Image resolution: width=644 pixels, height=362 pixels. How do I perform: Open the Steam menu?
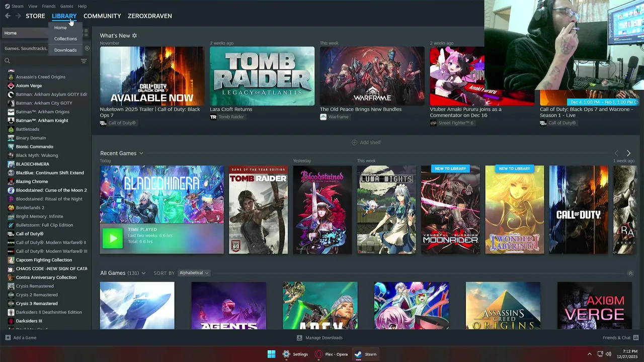pos(18,6)
